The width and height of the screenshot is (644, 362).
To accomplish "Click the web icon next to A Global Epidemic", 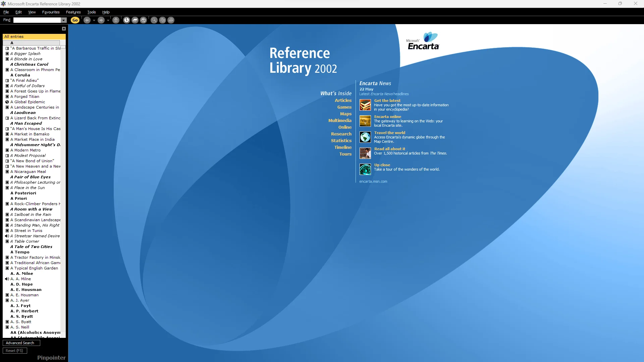I will tap(7, 102).
